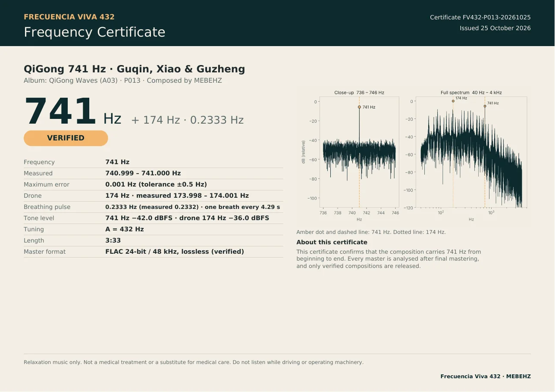Select the Tone level value −42.0 dBFS
This screenshot has height=392, width=555.
coord(187,218)
